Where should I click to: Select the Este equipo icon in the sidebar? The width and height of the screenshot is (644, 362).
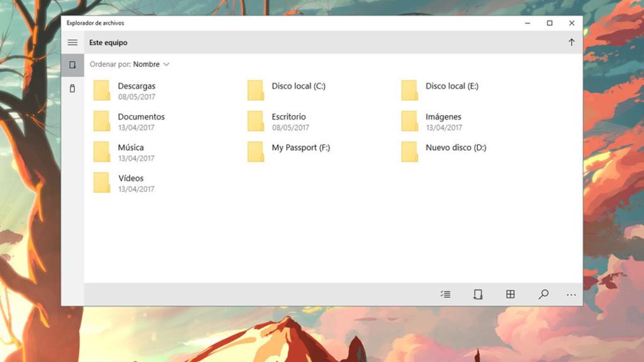point(72,64)
